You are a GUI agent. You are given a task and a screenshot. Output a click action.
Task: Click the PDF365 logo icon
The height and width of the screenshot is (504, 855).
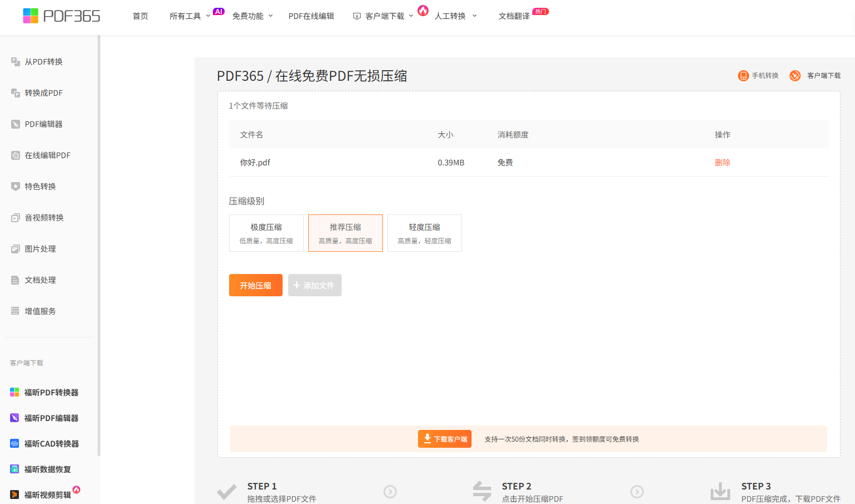pos(31,16)
